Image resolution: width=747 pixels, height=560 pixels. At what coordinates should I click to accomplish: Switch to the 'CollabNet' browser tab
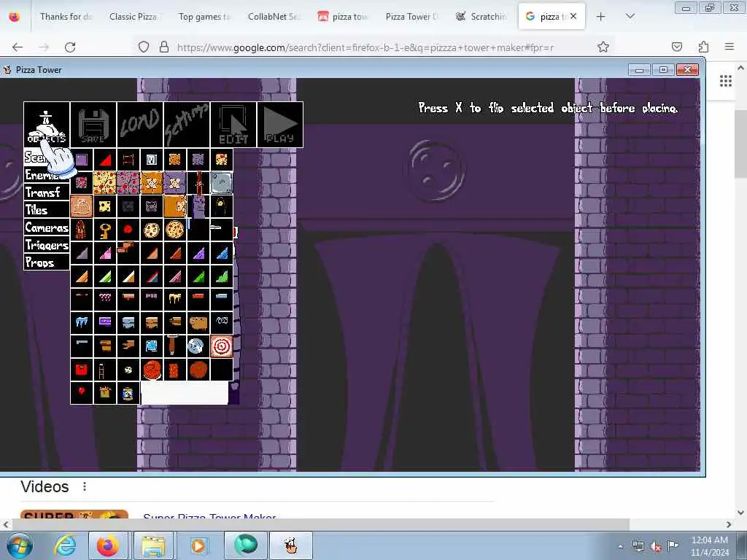click(273, 17)
